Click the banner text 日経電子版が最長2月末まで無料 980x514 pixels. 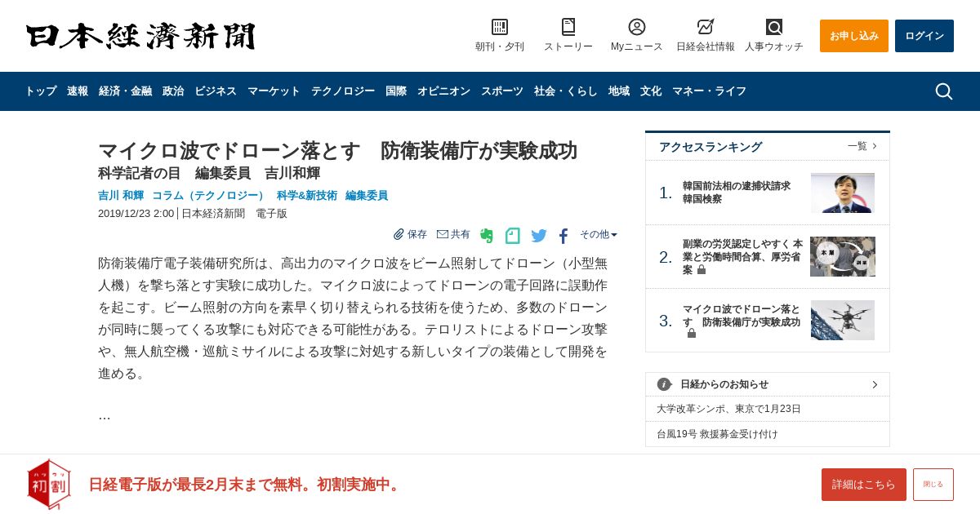245,485
